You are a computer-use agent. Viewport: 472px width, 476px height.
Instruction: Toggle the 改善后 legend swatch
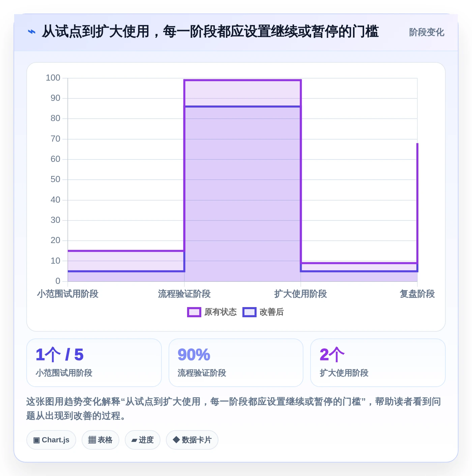point(249,312)
